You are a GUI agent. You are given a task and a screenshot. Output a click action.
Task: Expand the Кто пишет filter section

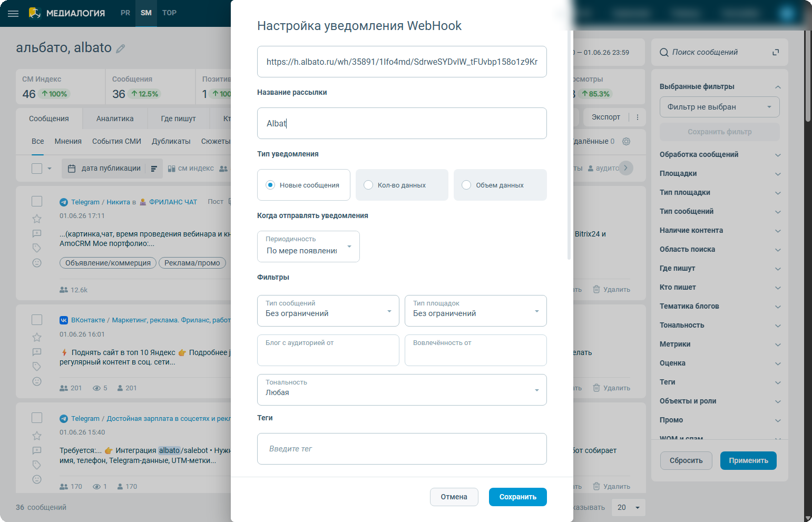click(720, 287)
